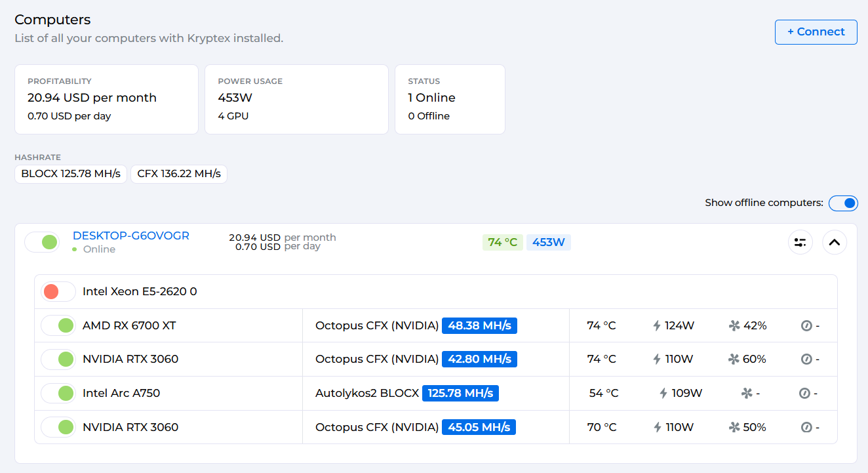Open settings sliders icon for DESKTOP-G6OVOGR
The height and width of the screenshot is (473, 868).
(800, 242)
